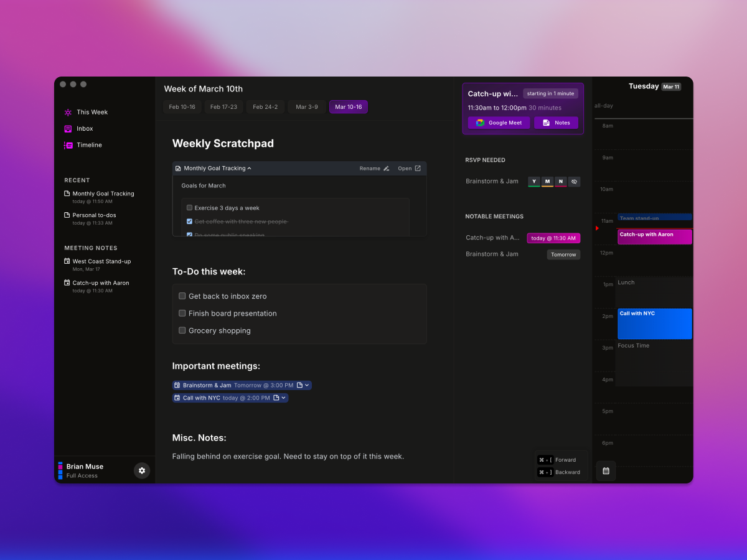
Task: Open Focus Time block on calendar
Action: 654,363
